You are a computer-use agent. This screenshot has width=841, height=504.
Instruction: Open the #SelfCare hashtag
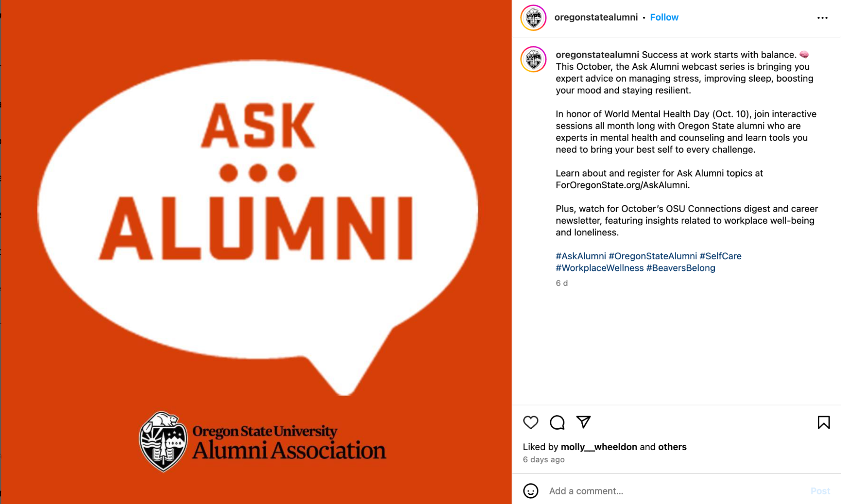click(720, 256)
